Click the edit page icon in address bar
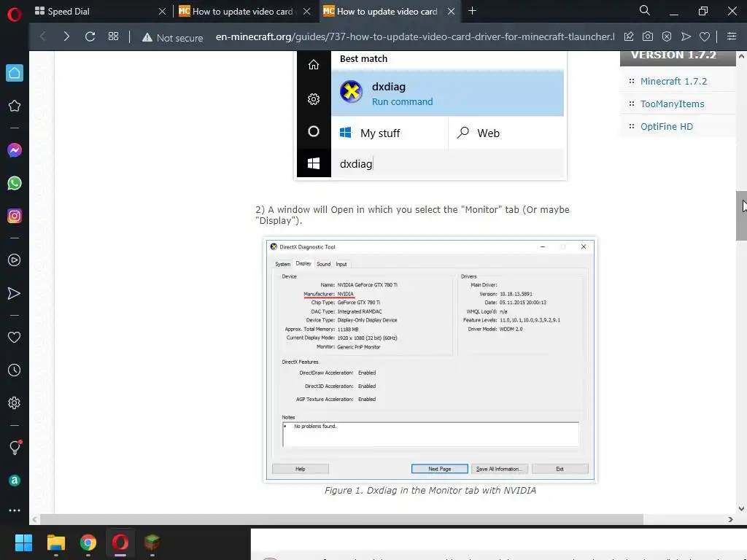Screen dimensions: 747x560 pyautogui.click(x=629, y=36)
